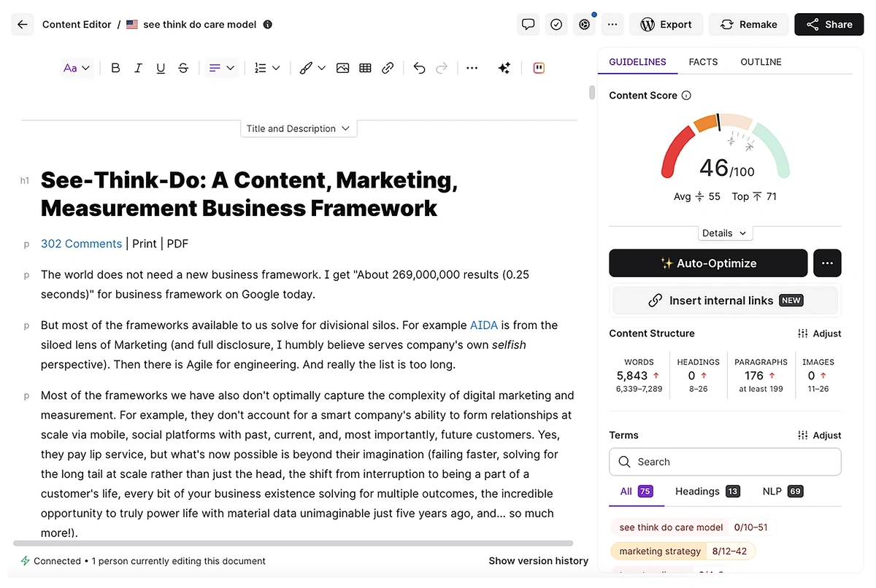Image resolution: width=876 pixels, height=588 pixels.
Task: Switch to the GUIDELINES tab
Action: click(x=637, y=62)
